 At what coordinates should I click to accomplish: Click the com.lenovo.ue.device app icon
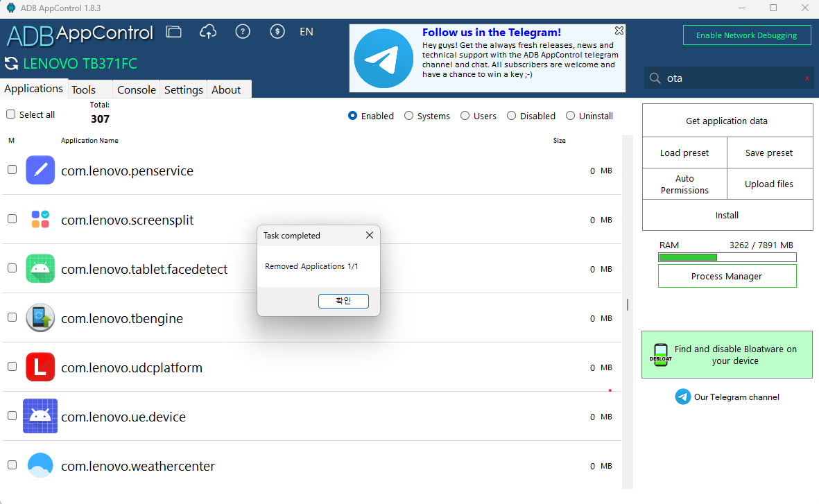(x=40, y=416)
